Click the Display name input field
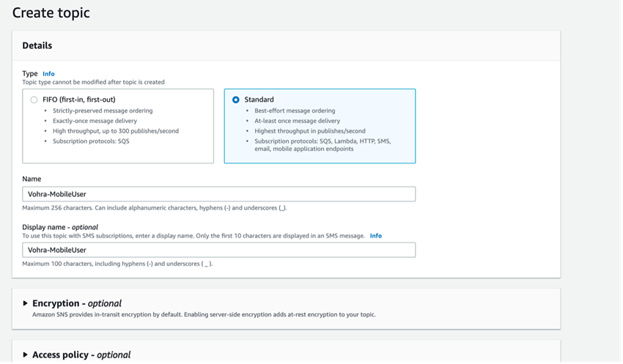Image resolution: width=623 pixels, height=364 pixels. pos(218,250)
